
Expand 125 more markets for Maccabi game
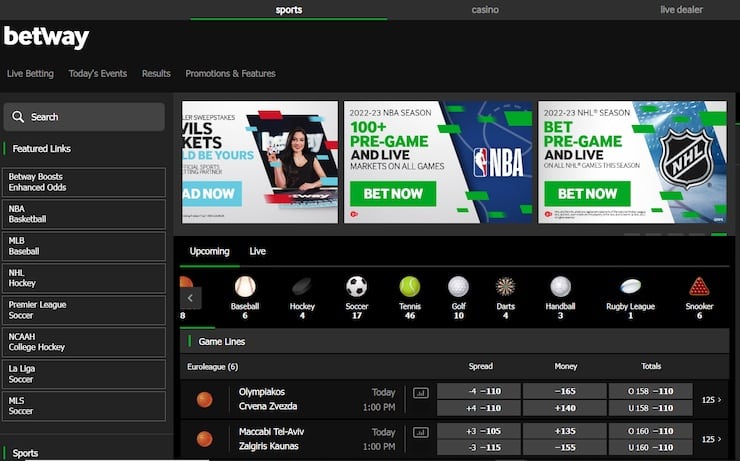[711, 439]
